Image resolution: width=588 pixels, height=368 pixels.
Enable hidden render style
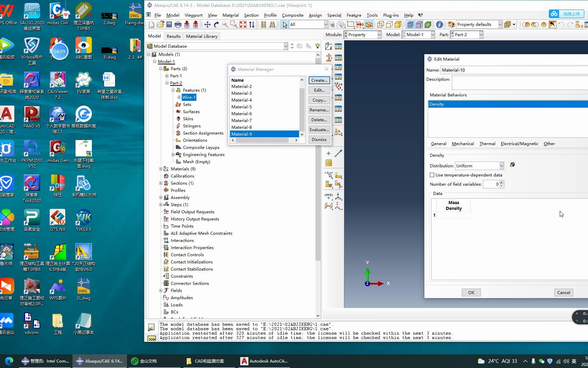(x=389, y=25)
